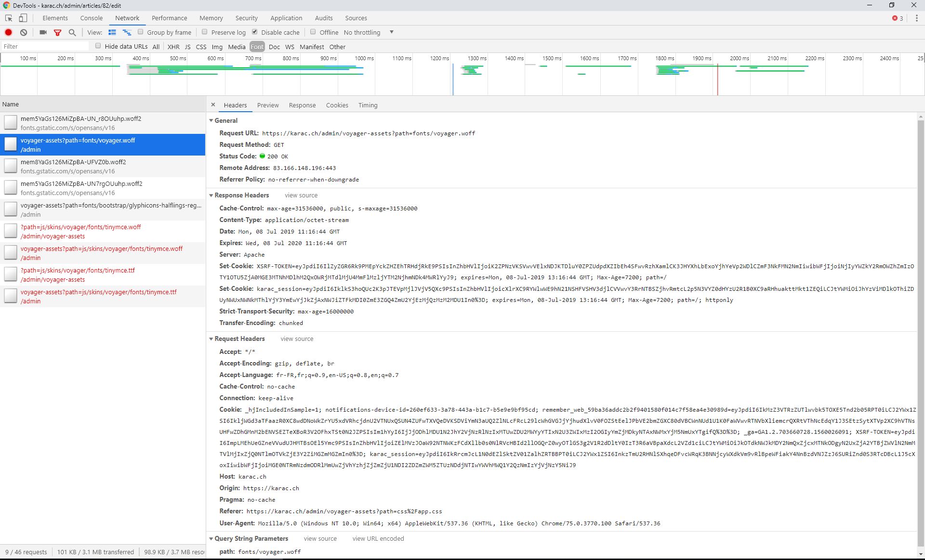
Task: Clear all network requests
Action: (23, 32)
